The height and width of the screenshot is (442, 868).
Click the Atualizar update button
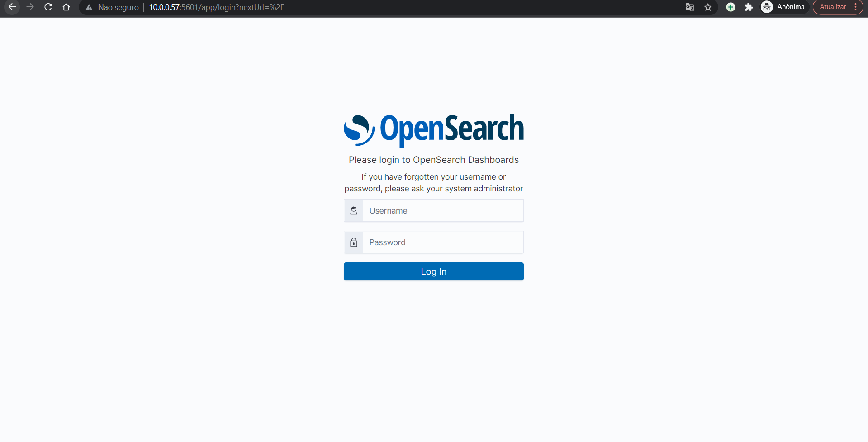click(x=833, y=7)
